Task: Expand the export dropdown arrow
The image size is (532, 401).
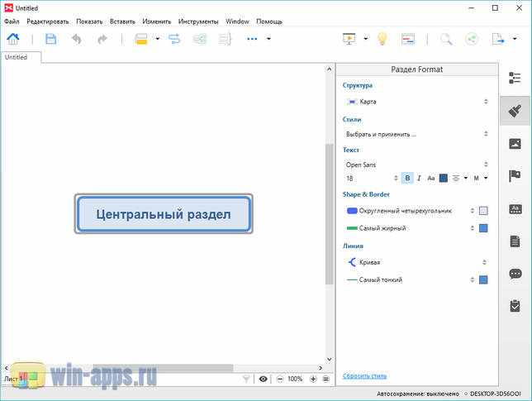Action: pyautogui.click(x=515, y=39)
